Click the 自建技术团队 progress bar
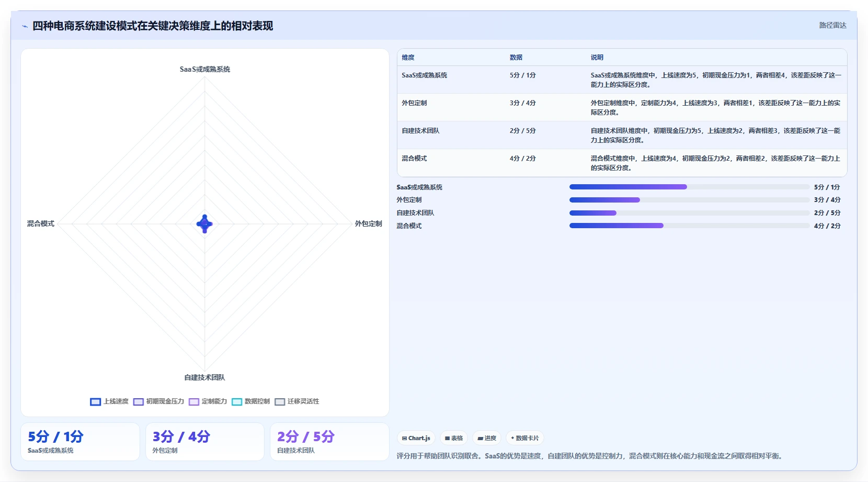This screenshot has height=482, width=868. (x=689, y=213)
